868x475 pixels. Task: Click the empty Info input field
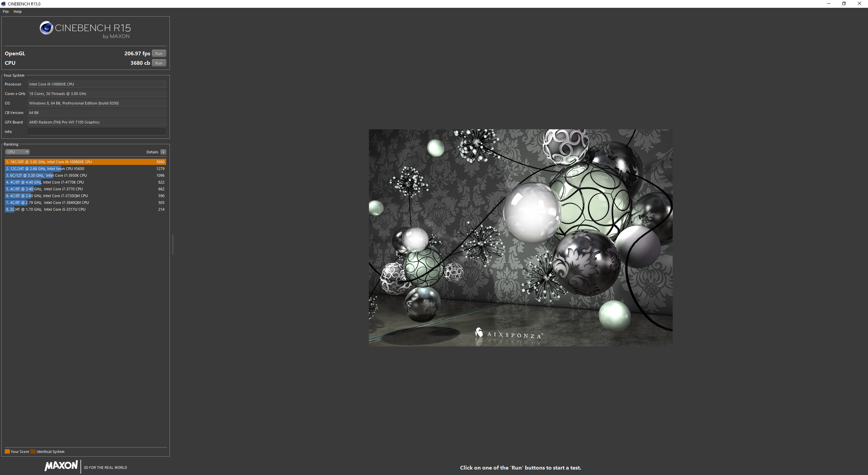point(97,132)
